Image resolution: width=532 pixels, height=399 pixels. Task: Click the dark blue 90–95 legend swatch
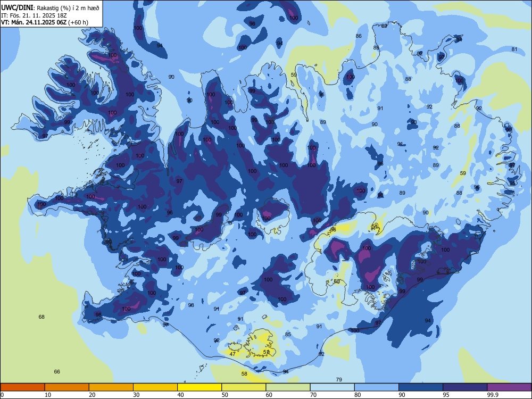tap(421, 387)
